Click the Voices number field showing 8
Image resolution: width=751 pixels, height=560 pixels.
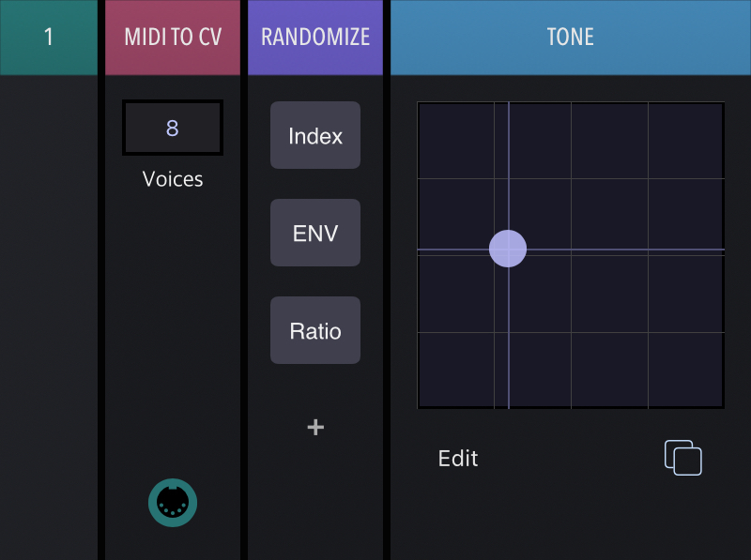tap(173, 128)
